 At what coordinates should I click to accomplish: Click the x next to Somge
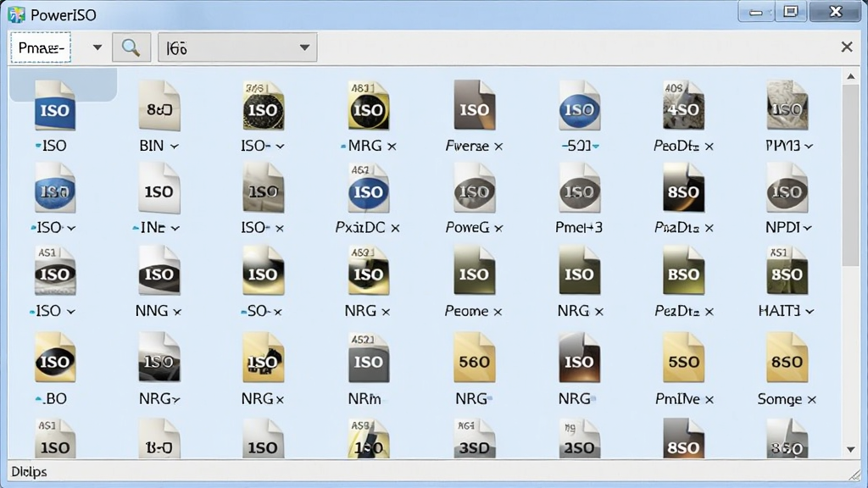pos(811,400)
